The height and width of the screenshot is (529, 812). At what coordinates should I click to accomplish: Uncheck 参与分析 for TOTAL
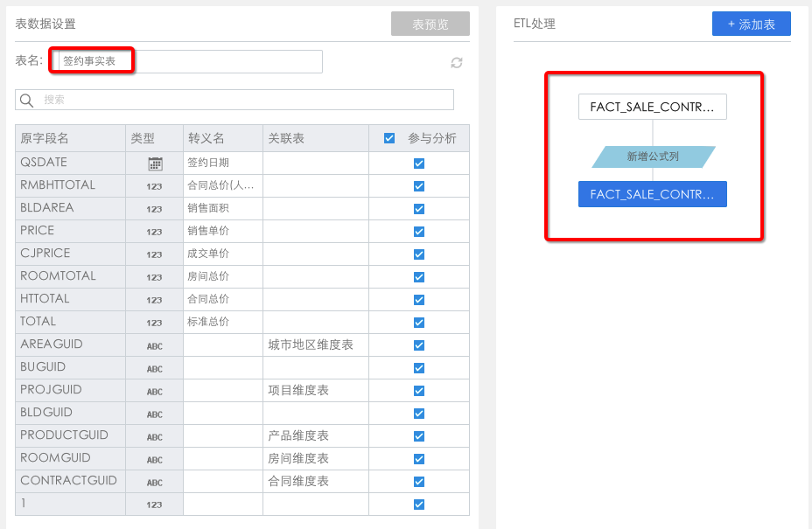click(x=419, y=323)
